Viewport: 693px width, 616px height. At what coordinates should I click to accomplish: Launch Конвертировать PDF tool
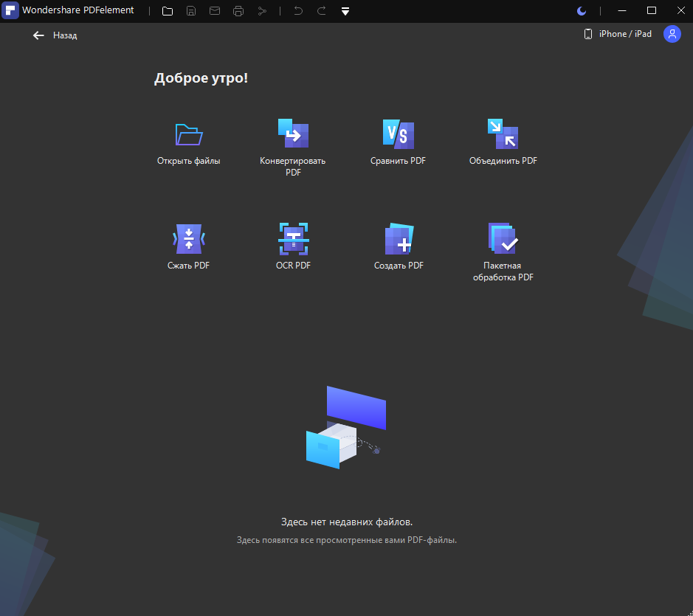coord(293,134)
